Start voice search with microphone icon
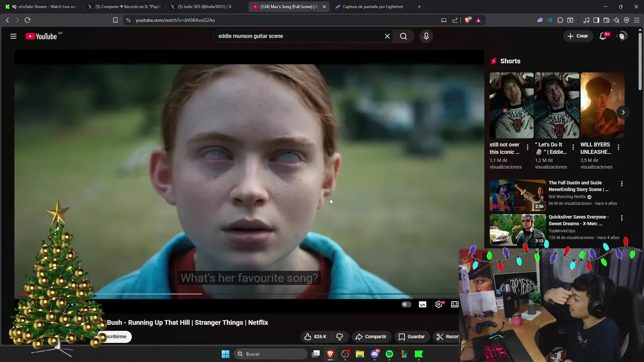The width and height of the screenshot is (644, 362). click(x=426, y=36)
